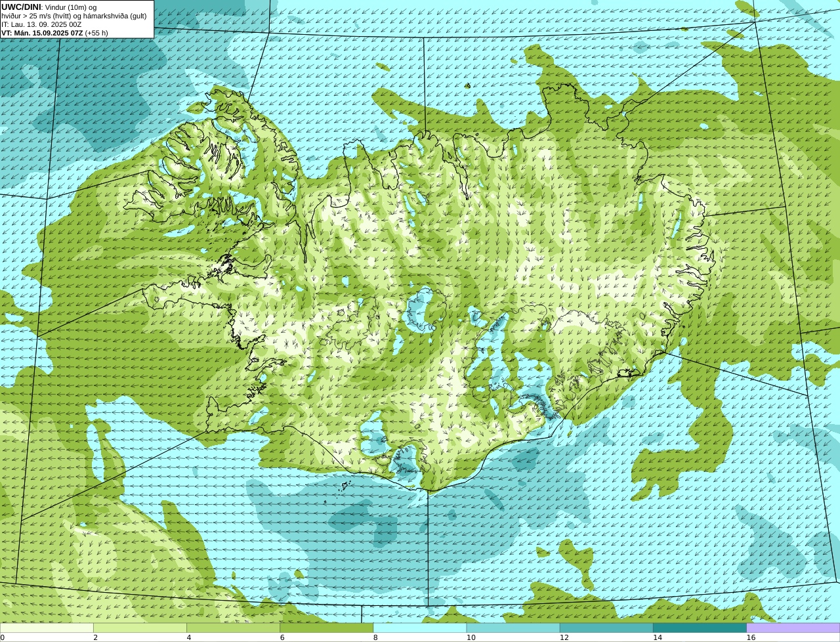
Task: Click the 14–16 m/s dark teal legend swatch
Action: point(700,628)
